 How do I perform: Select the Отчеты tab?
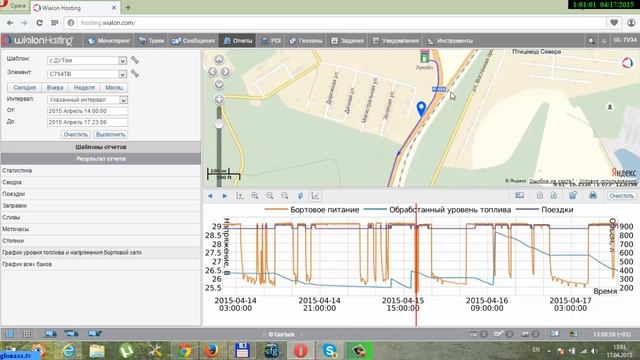pos(238,40)
